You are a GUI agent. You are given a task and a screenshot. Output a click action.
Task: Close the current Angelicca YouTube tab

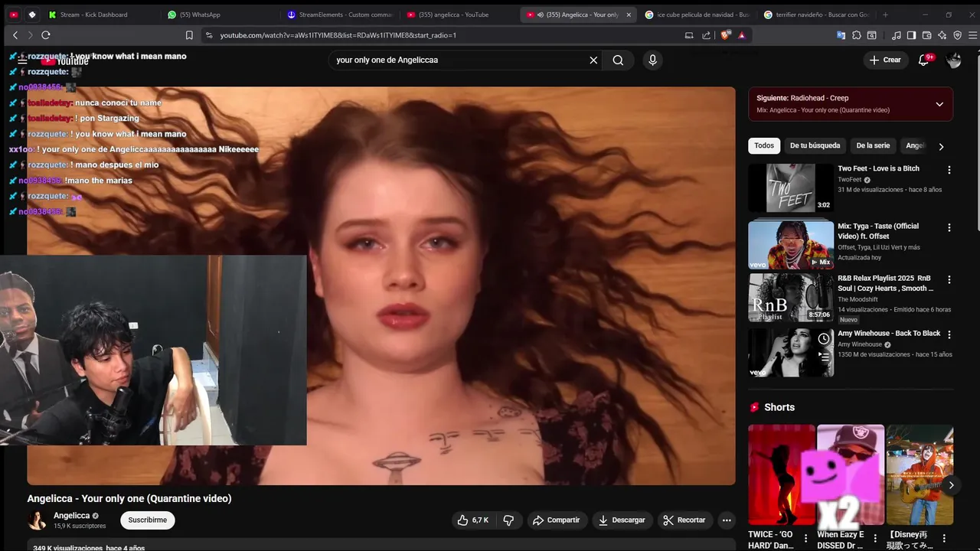pos(629,15)
